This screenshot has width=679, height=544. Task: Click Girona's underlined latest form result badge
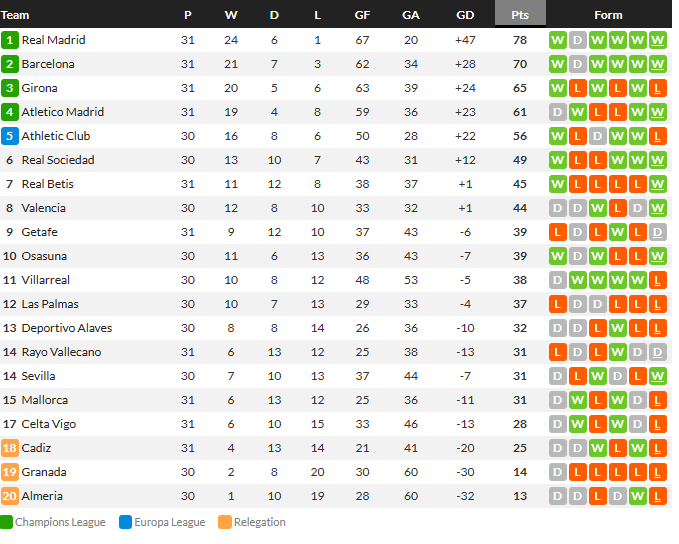click(x=657, y=88)
